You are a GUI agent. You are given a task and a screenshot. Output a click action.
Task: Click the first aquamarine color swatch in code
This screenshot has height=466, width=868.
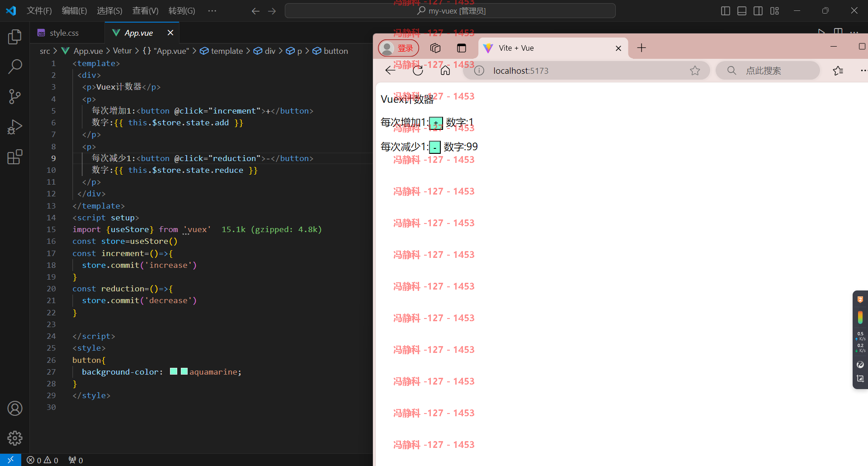[174, 371]
